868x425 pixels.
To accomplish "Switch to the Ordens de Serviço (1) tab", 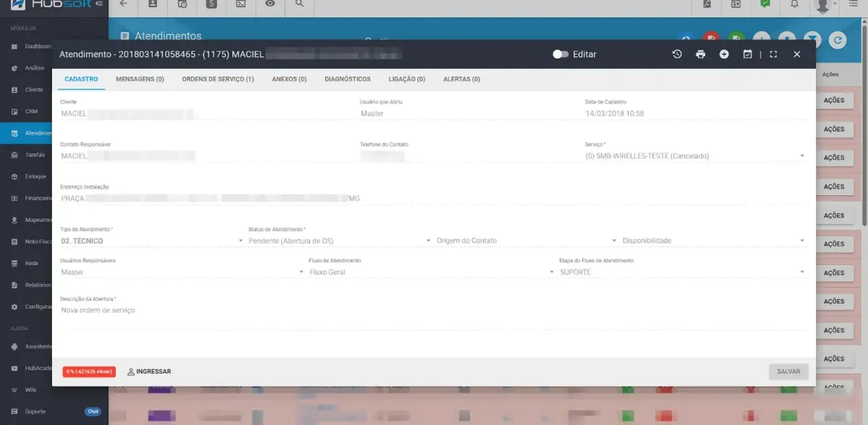I will coord(218,79).
